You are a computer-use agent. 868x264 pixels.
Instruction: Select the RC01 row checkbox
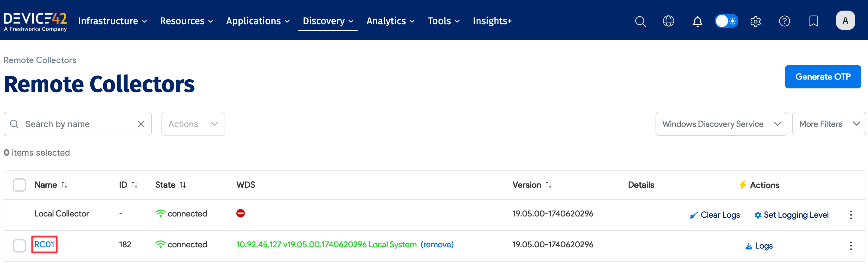click(19, 246)
